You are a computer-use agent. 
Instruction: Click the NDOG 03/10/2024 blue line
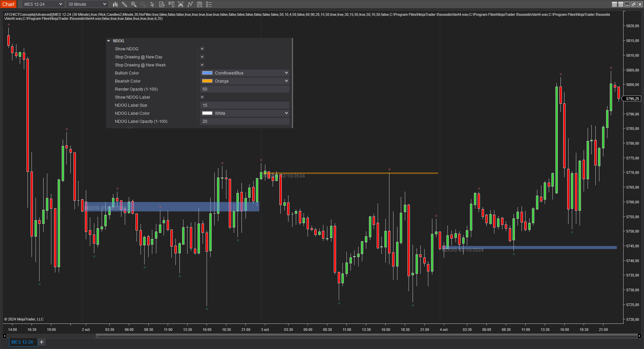pyautogui.click(x=530, y=248)
